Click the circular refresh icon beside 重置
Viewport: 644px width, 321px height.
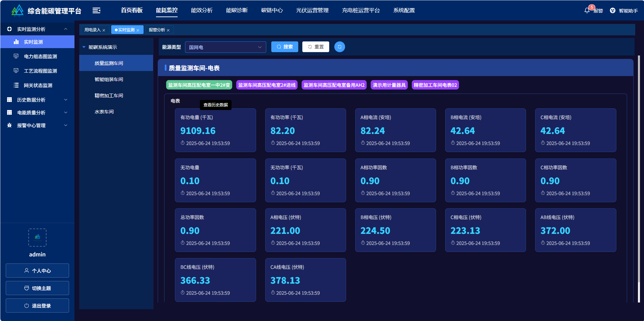340,47
